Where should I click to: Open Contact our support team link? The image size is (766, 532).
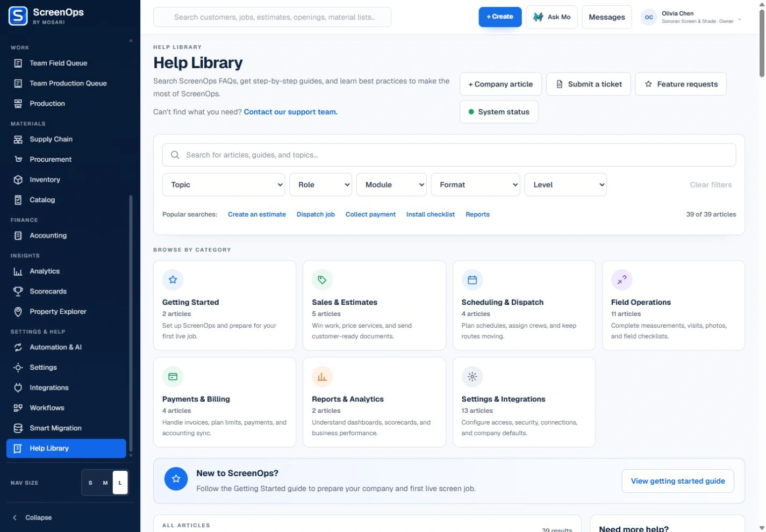[291, 112]
